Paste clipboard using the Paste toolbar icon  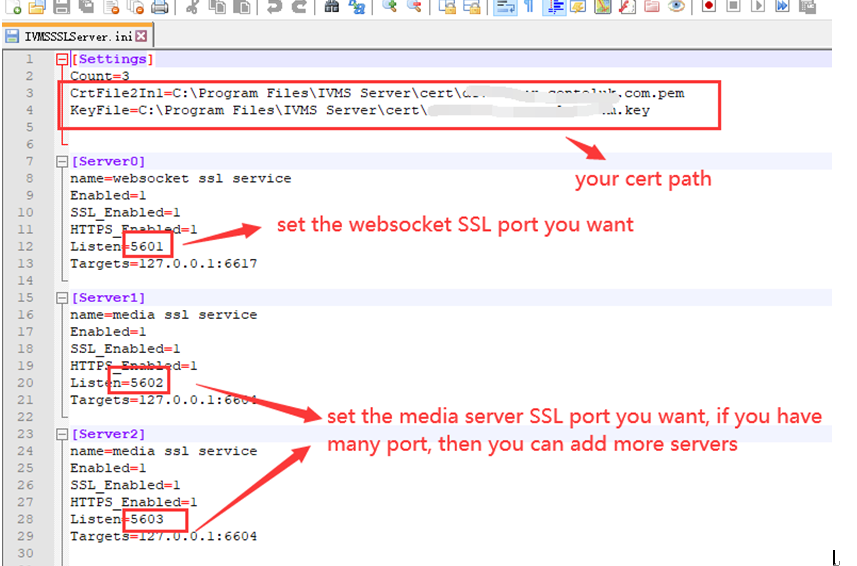[x=241, y=7]
